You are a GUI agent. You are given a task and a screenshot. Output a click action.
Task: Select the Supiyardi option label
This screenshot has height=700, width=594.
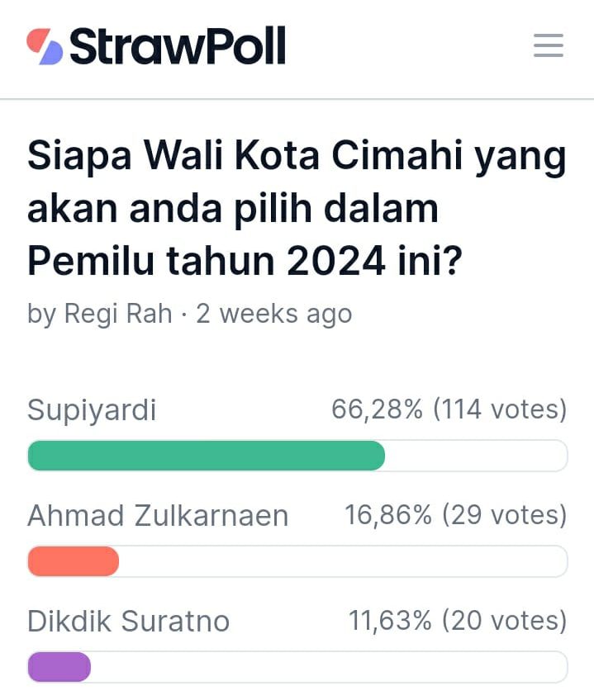[92, 409]
